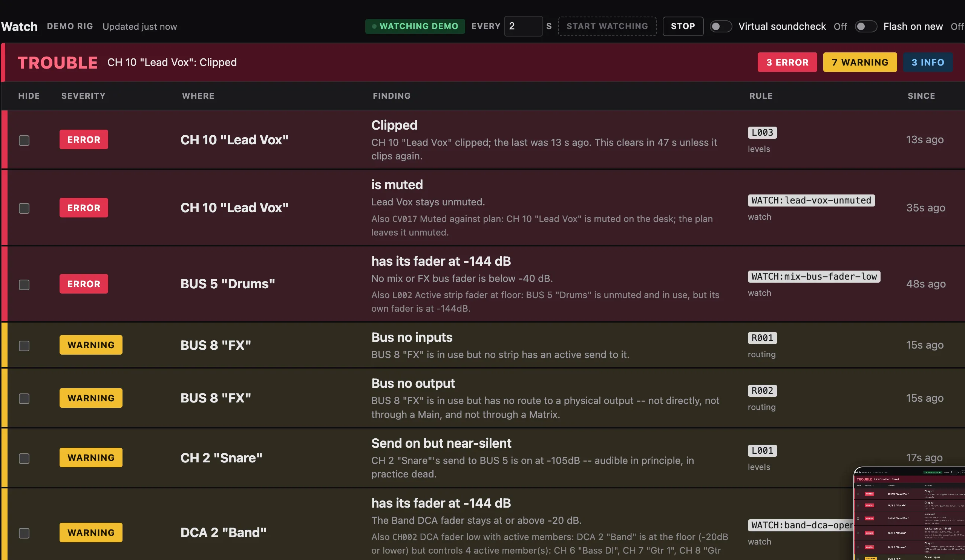
Task: Check hide box for DCA 2 "Band" row
Action: point(24,533)
